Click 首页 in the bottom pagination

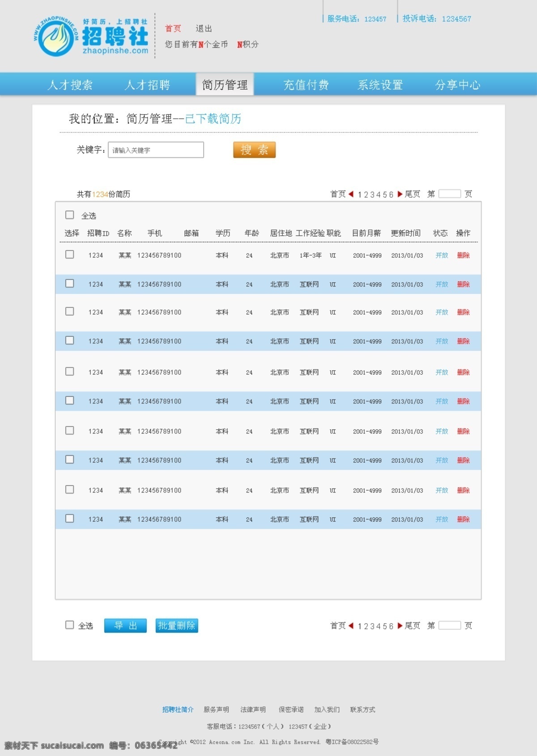click(338, 626)
